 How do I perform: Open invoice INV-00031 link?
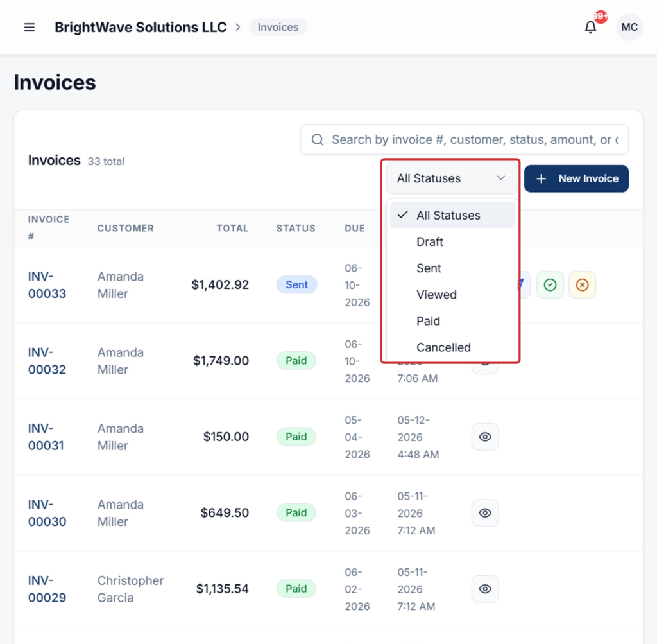46,437
